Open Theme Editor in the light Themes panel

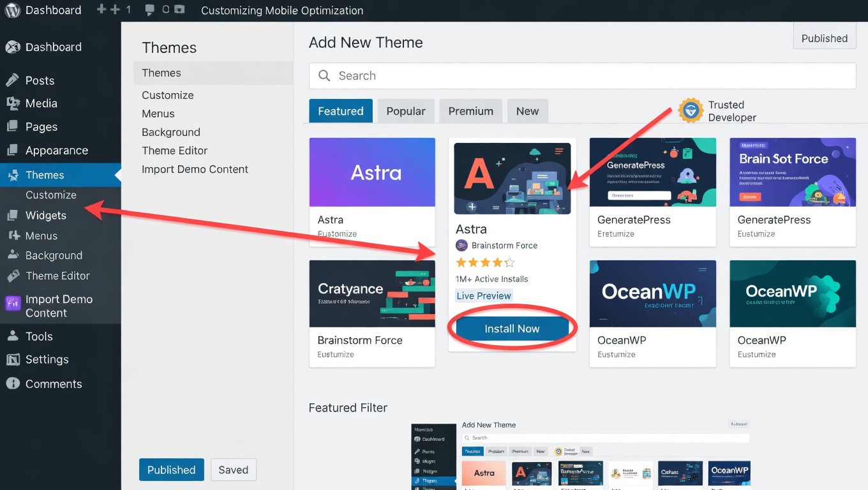(175, 151)
